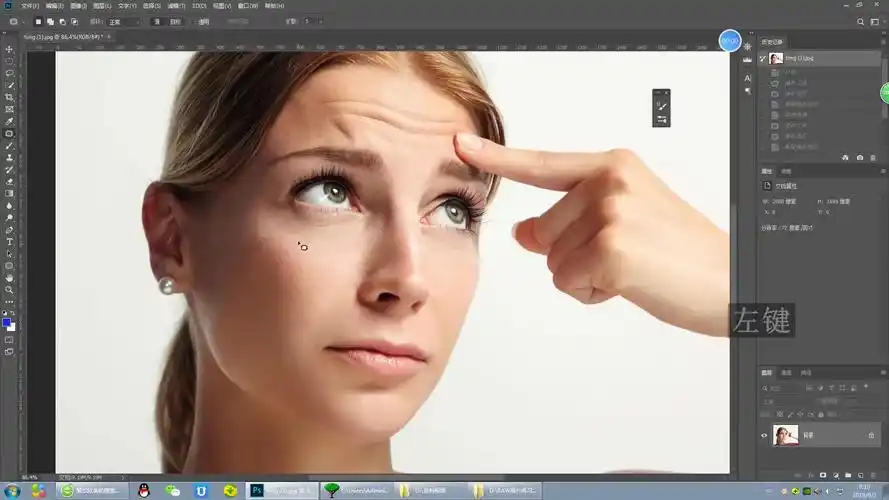Open the File menu in menu bar

pos(30,6)
